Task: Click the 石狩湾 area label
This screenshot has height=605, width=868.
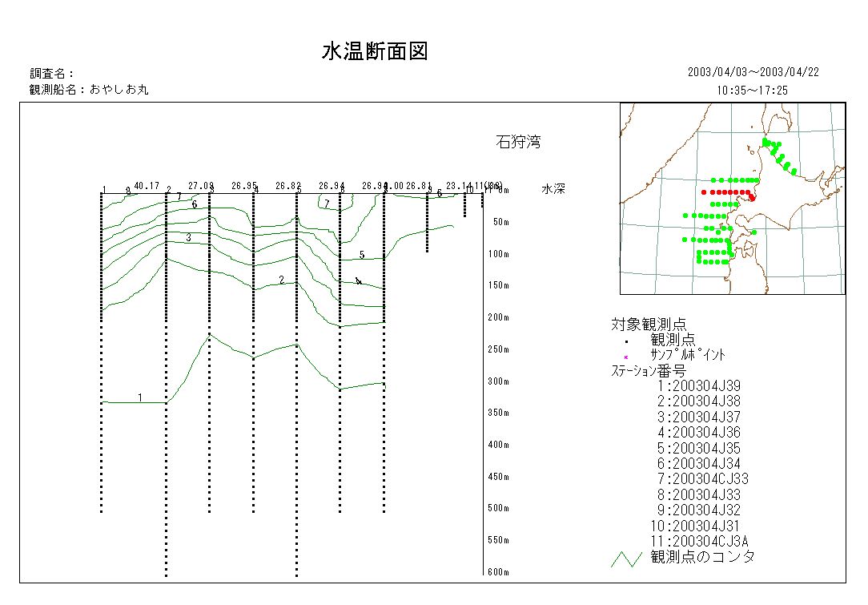Action: [518, 143]
